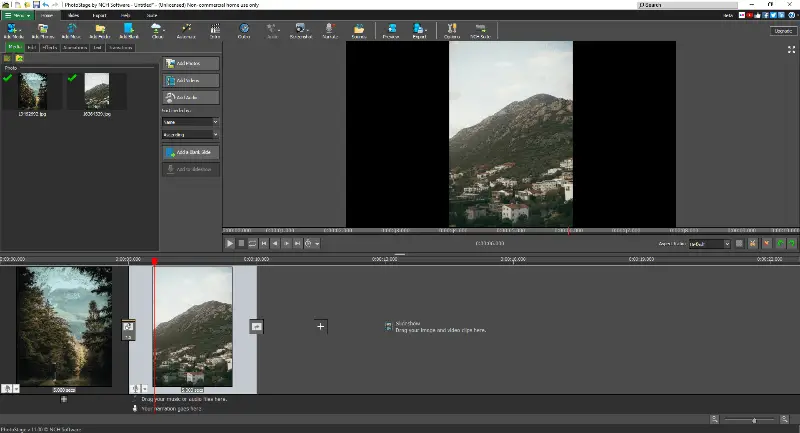
Task: Select the Animations panel tab
Action: pyautogui.click(x=75, y=47)
